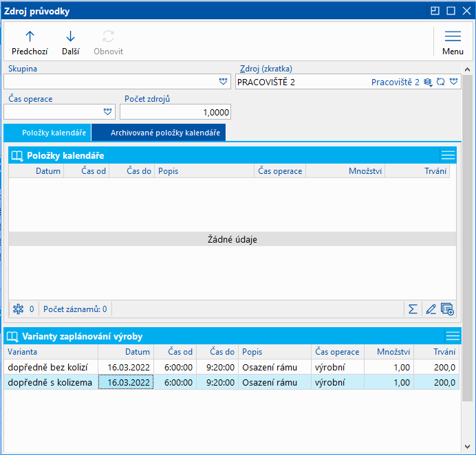Click scrollbar up arrow
Screen dimensions: 476x455
coord(467,69)
